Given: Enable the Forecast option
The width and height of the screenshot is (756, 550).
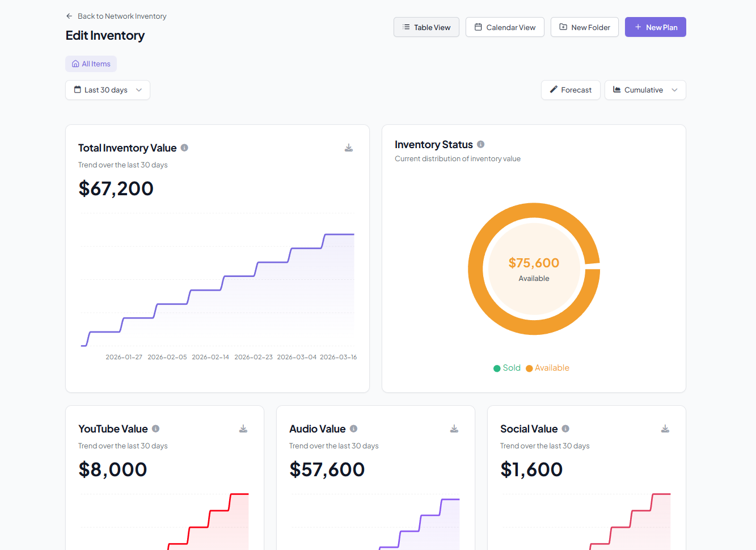Looking at the screenshot, I should (x=571, y=90).
